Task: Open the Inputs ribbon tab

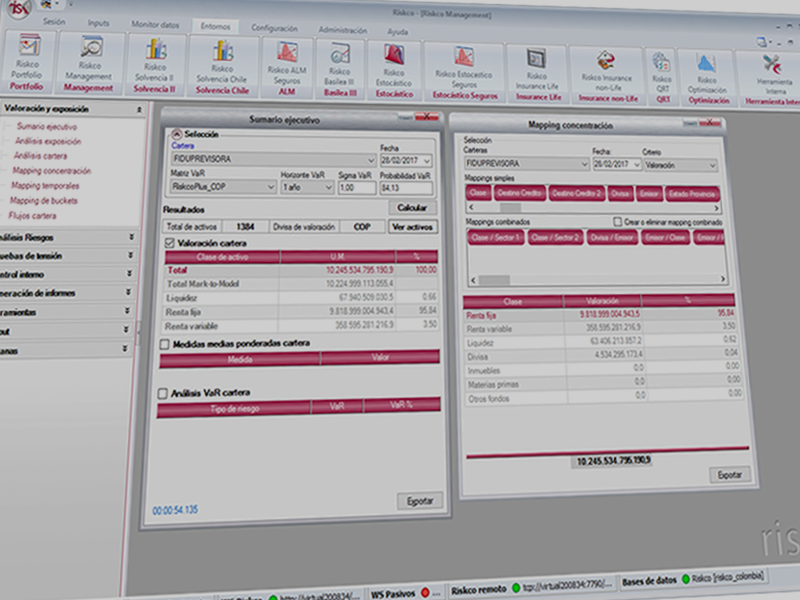Action: (98, 23)
